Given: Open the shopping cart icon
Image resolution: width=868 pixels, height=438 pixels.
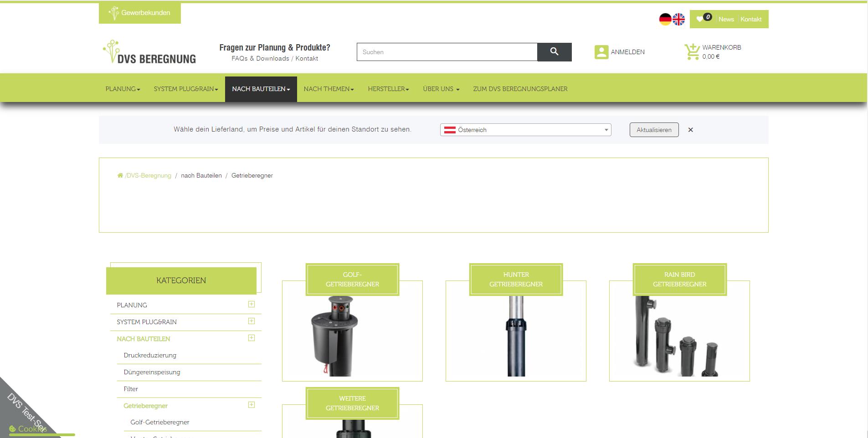Looking at the screenshot, I should (x=692, y=52).
